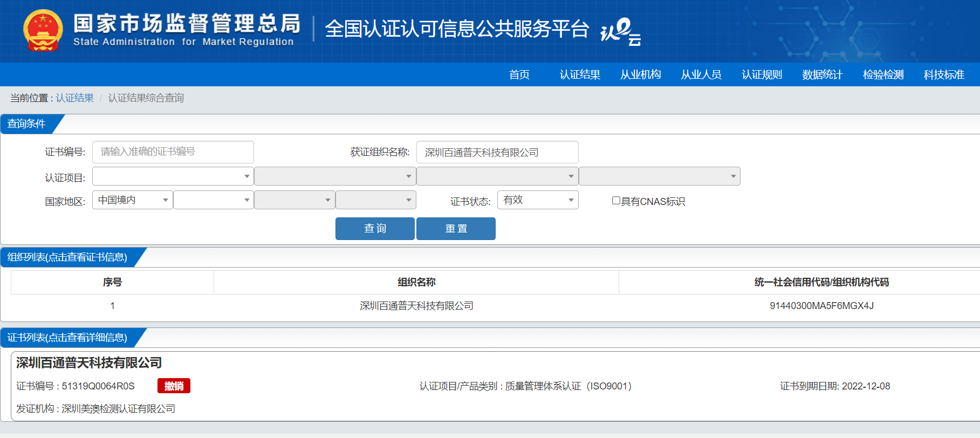Viewport: 980px width, 438px height.
Task: Click the 认证结果 breadcrumb link
Action: pyautogui.click(x=75, y=98)
